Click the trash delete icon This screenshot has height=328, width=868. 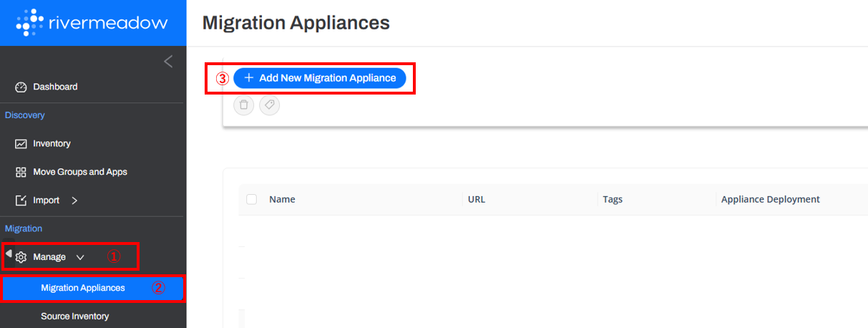click(x=243, y=105)
